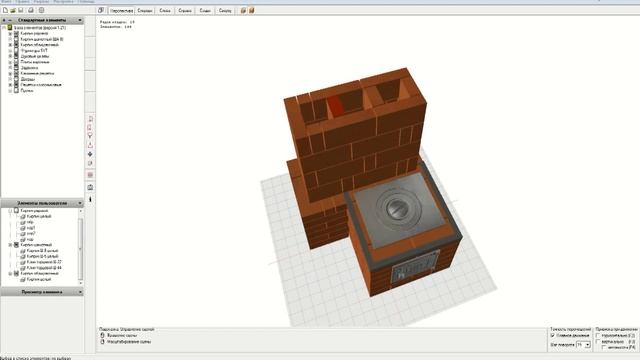Collapse the Стандартные элементы panel via header arrow
640x360 pixels.
point(80,20)
